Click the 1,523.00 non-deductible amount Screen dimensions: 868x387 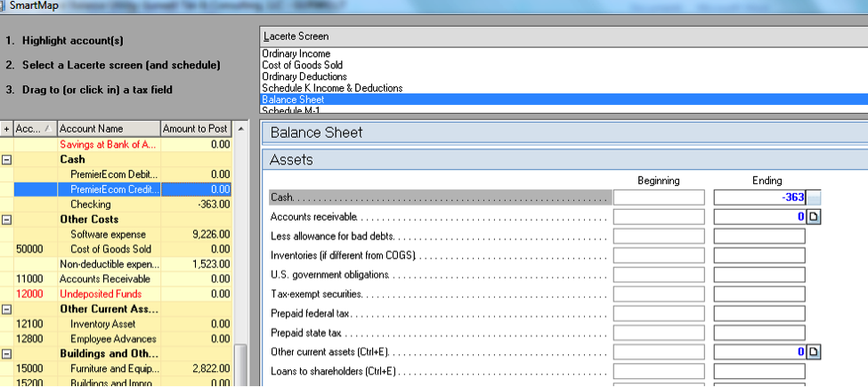tap(211, 264)
